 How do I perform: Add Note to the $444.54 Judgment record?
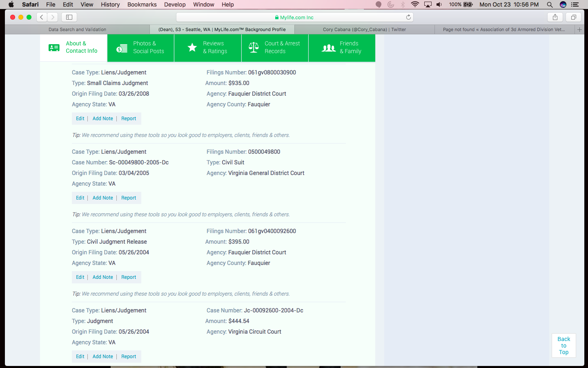pos(103,357)
